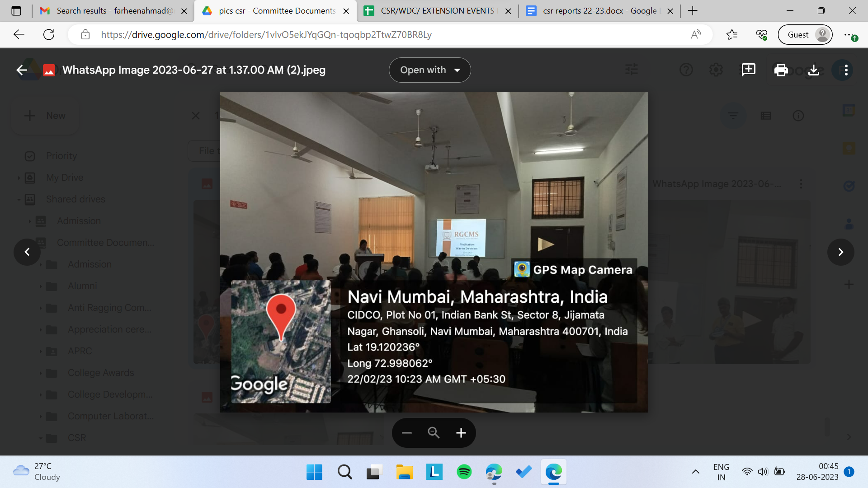Expand the Anti Ragging Com... folder
This screenshot has height=488, width=868.
pyautogui.click(x=41, y=308)
